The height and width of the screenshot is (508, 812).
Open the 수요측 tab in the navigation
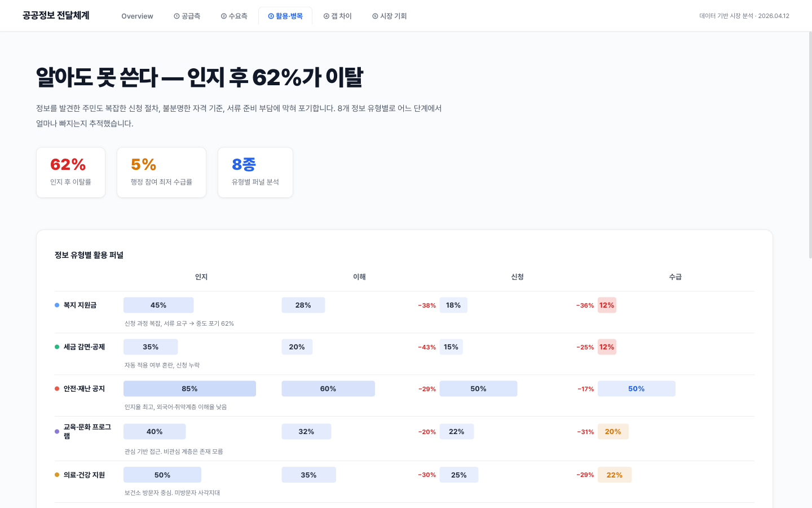tap(234, 16)
